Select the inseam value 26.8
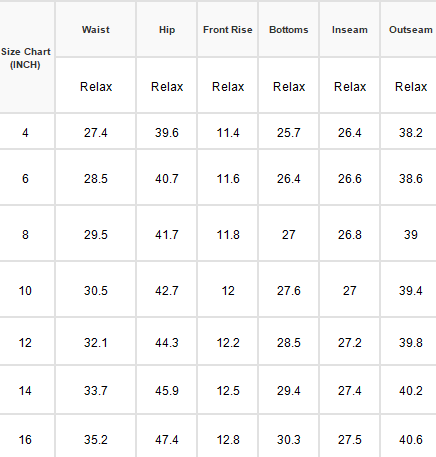The height and width of the screenshot is (457, 436). click(350, 235)
